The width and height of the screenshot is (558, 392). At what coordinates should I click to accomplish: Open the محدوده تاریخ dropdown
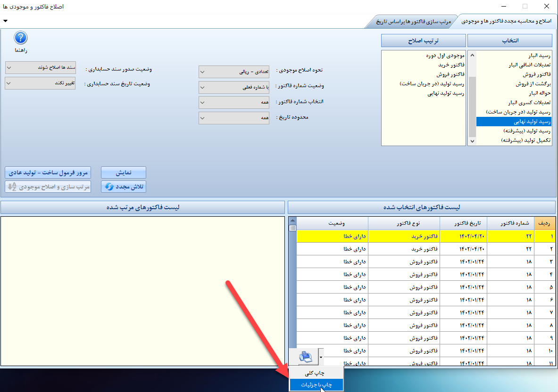(x=234, y=118)
